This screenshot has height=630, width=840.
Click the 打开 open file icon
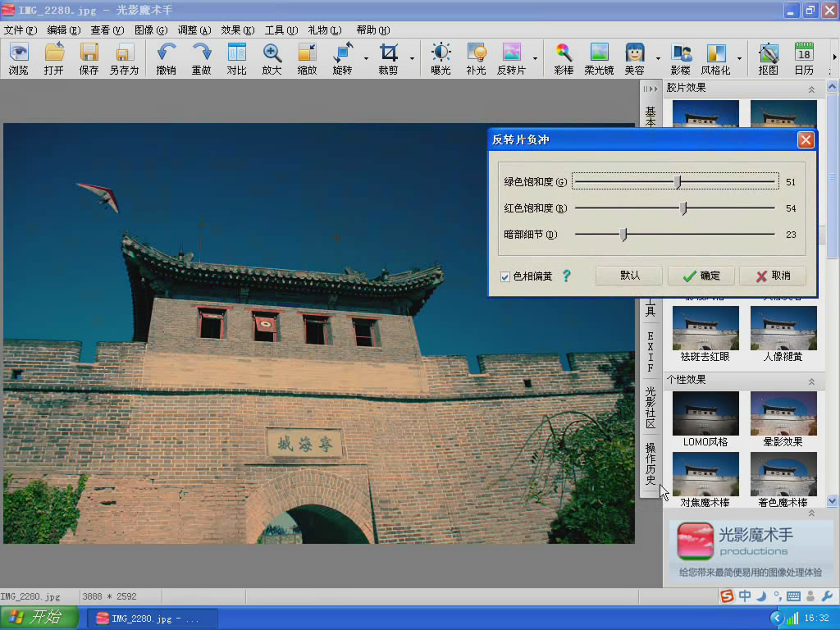tap(53, 58)
